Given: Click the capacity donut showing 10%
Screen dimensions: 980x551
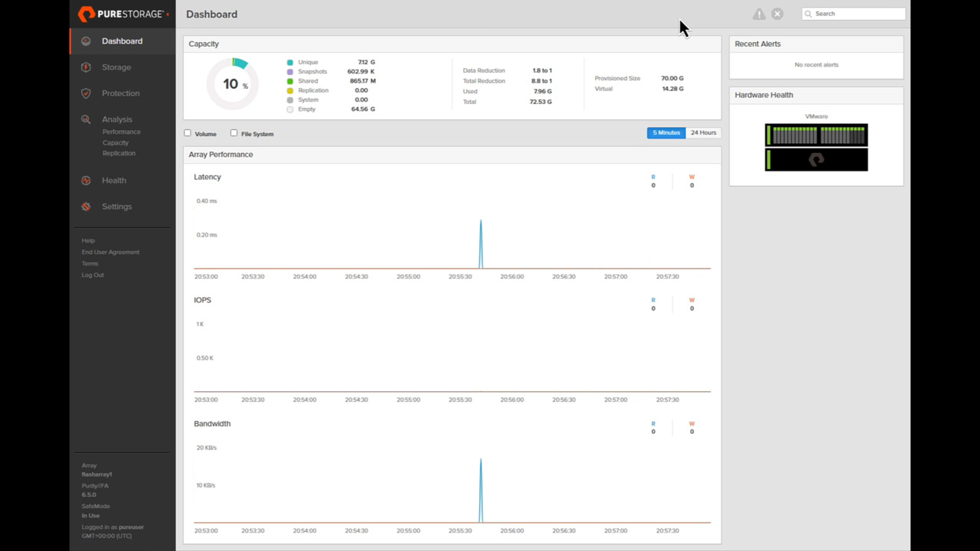Looking at the screenshot, I should (x=232, y=83).
